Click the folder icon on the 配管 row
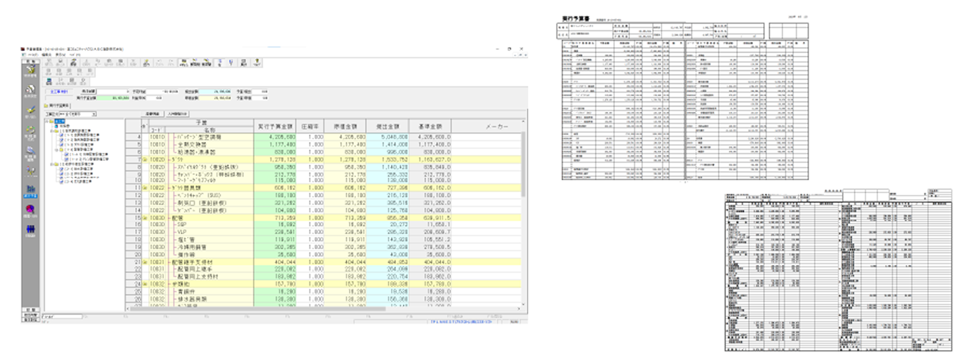Image resolution: width=980 pixels, height=355 pixels. [x=145, y=218]
